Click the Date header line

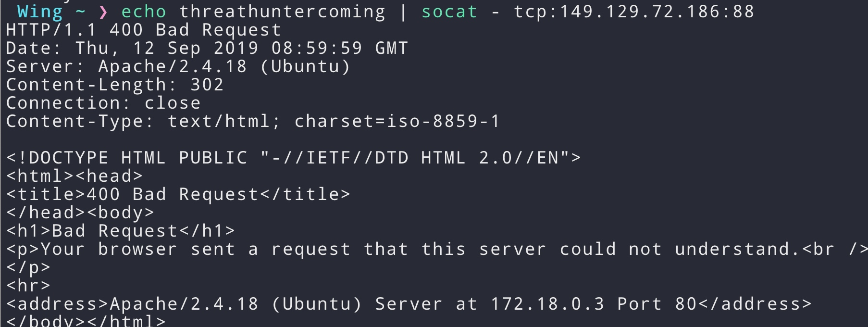click(207, 48)
